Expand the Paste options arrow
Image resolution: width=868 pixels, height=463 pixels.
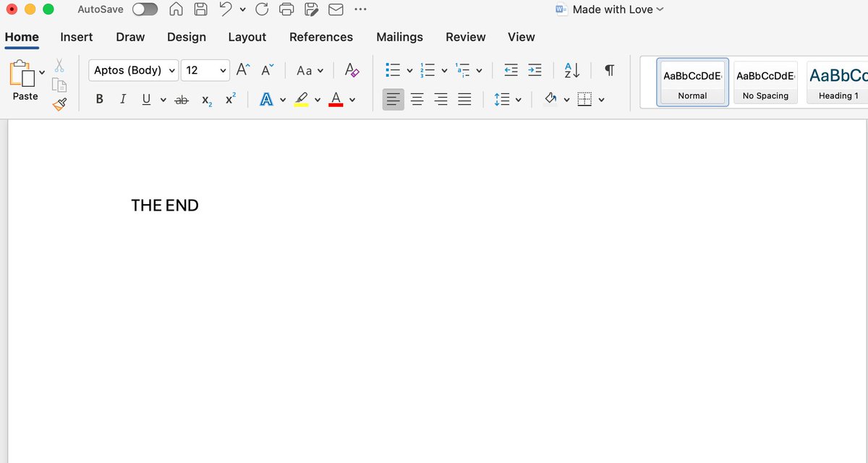coord(42,71)
